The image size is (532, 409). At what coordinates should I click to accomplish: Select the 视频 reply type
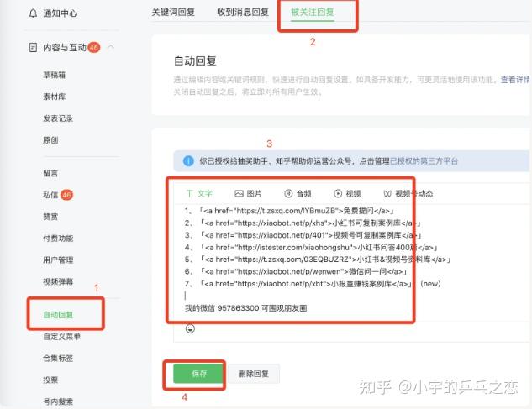tap(347, 194)
